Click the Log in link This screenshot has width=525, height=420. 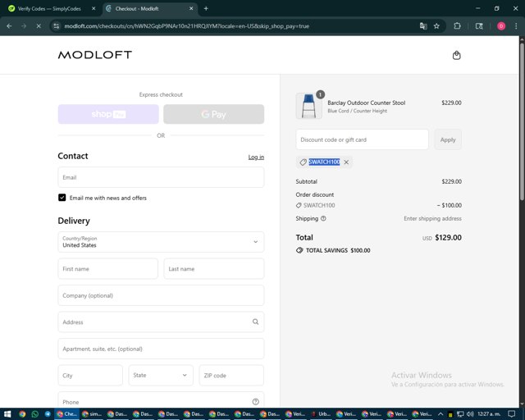[x=256, y=157]
